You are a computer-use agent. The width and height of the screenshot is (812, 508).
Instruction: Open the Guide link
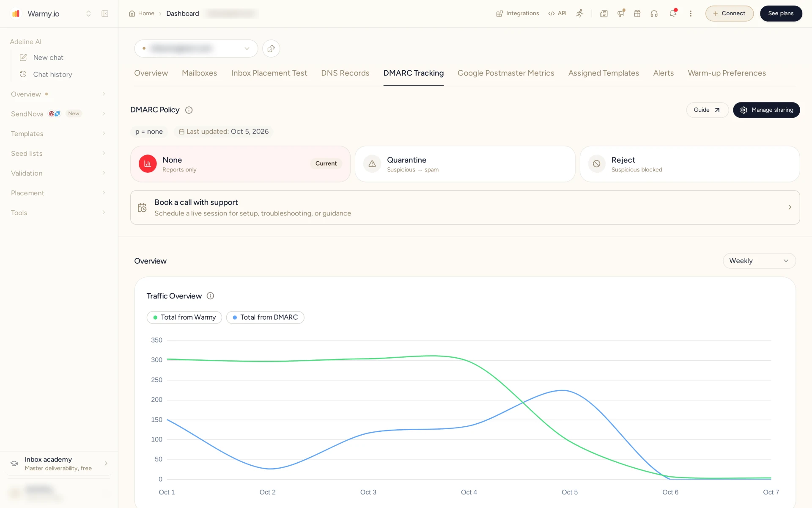point(707,110)
